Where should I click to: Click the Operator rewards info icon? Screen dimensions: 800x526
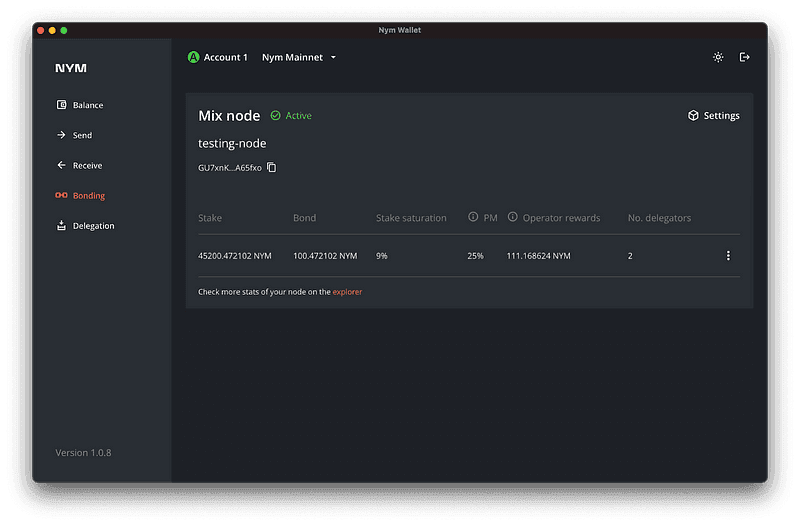(512, 218)
